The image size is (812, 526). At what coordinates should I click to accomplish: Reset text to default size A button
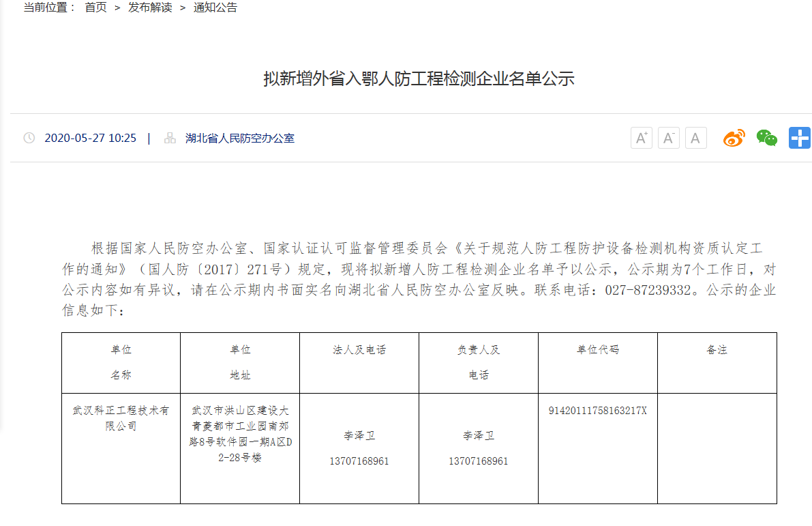pyautogui.click(x=695, y=138)
